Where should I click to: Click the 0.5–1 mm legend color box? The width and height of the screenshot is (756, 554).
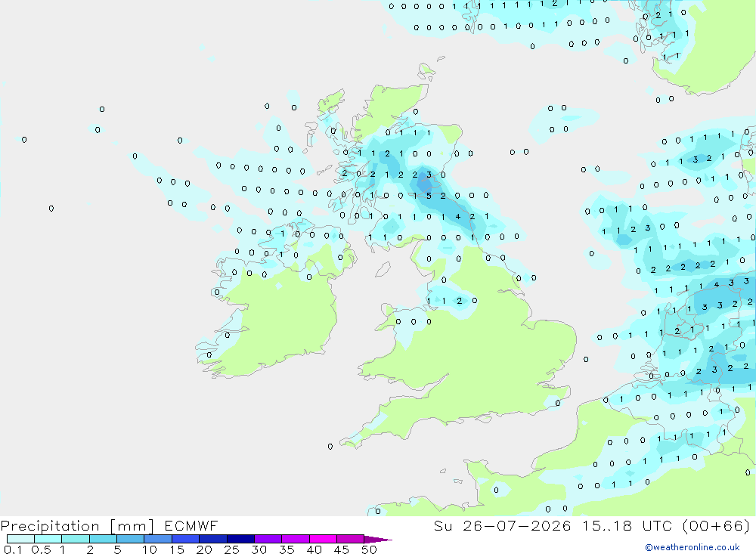(48, 539)
